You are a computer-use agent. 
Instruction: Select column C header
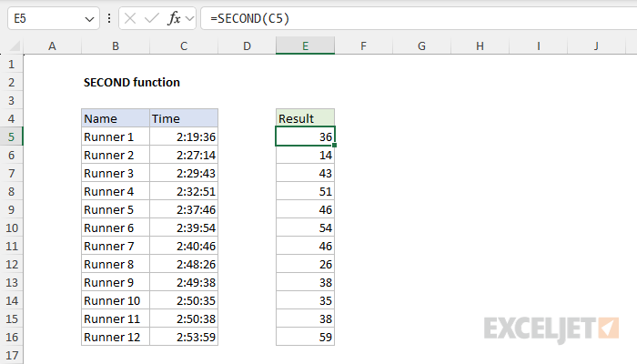(184, 45)
